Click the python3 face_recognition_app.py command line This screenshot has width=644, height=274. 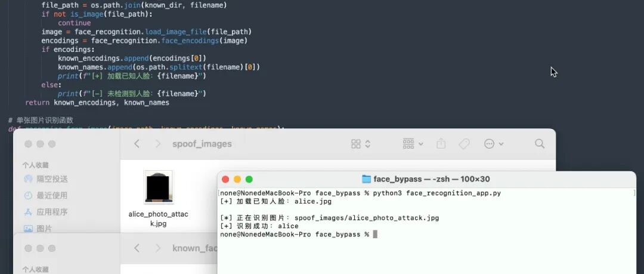pyautogui.click(x=361, y=193)
